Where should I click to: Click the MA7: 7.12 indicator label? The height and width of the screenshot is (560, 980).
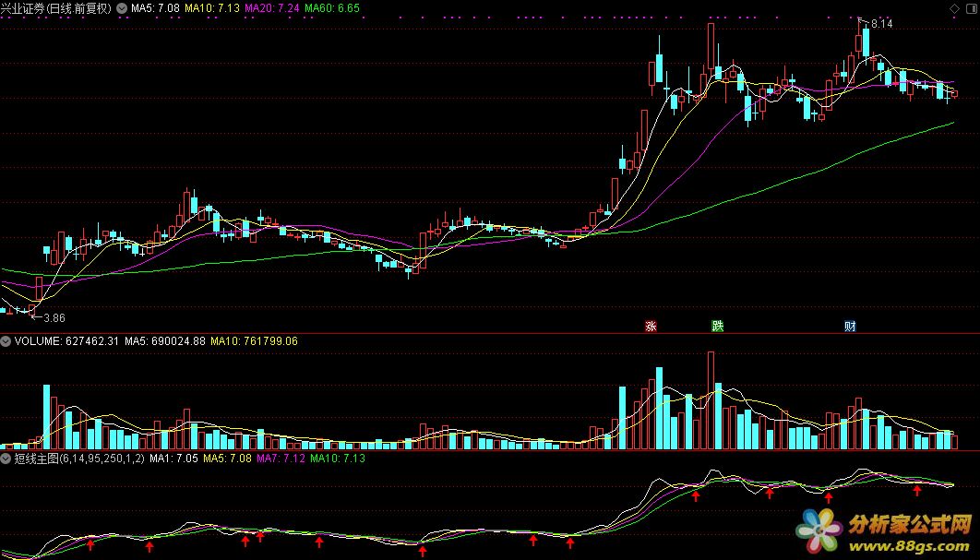pyautogui.click(x=281, y=459)
